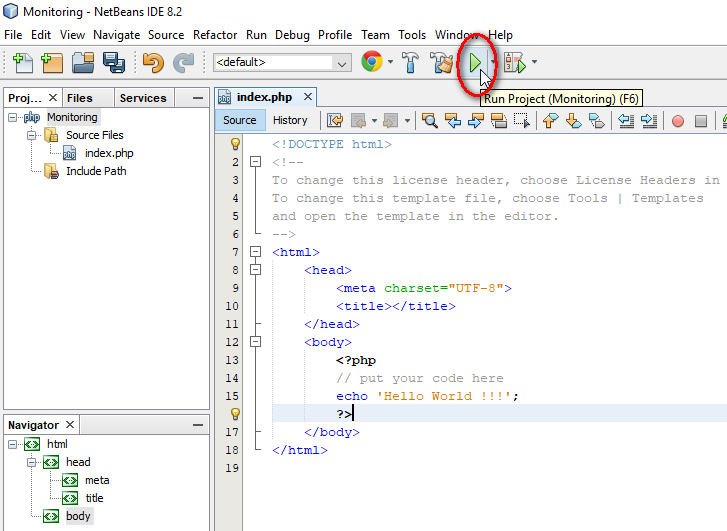Screen dimensions: 727x531
Task: Click Previous Bookmark up-arrow icon
Action: point(550,121)
